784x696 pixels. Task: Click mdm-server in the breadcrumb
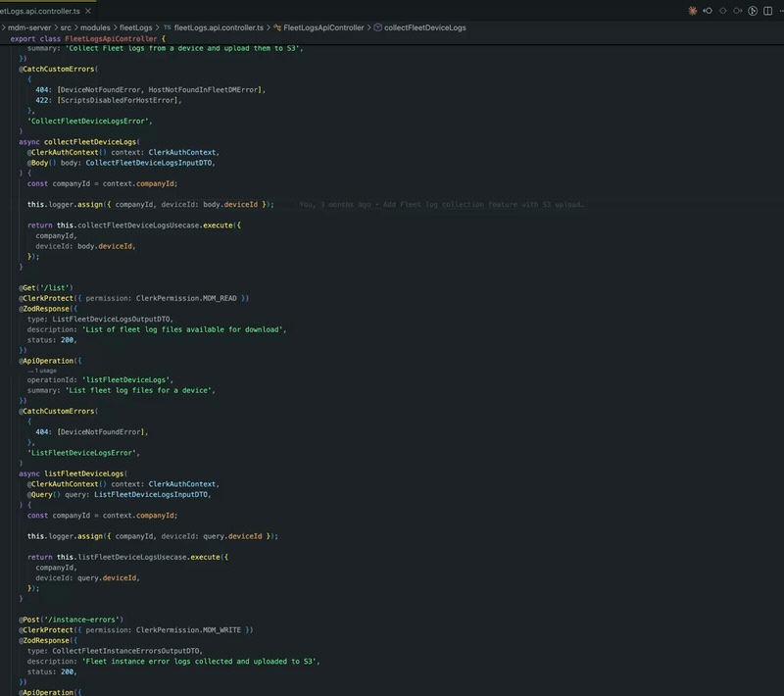[x=29, y=27]
